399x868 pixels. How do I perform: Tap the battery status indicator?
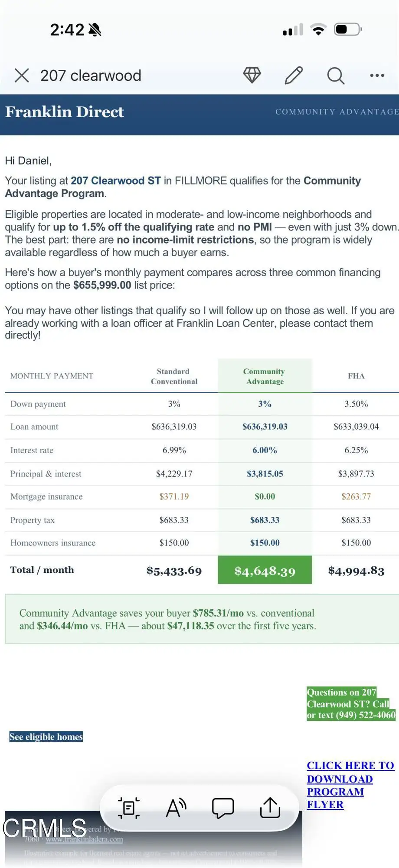point(348,30)
